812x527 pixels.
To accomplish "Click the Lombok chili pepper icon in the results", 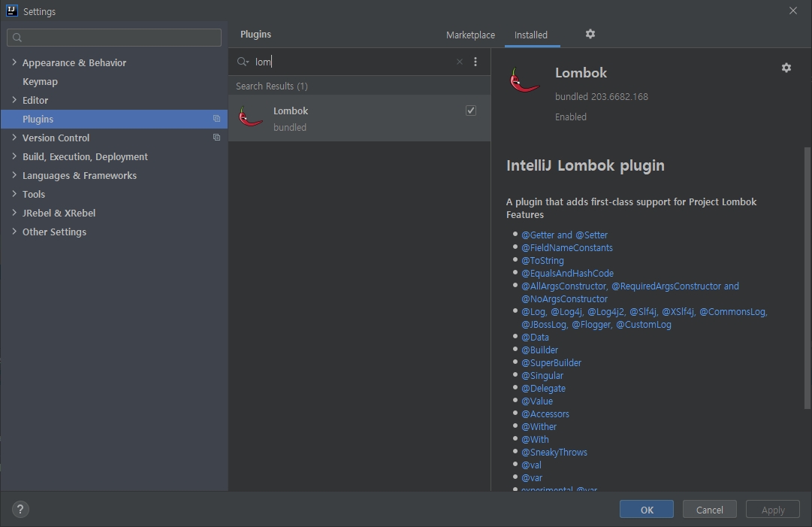I will (251, 117).
